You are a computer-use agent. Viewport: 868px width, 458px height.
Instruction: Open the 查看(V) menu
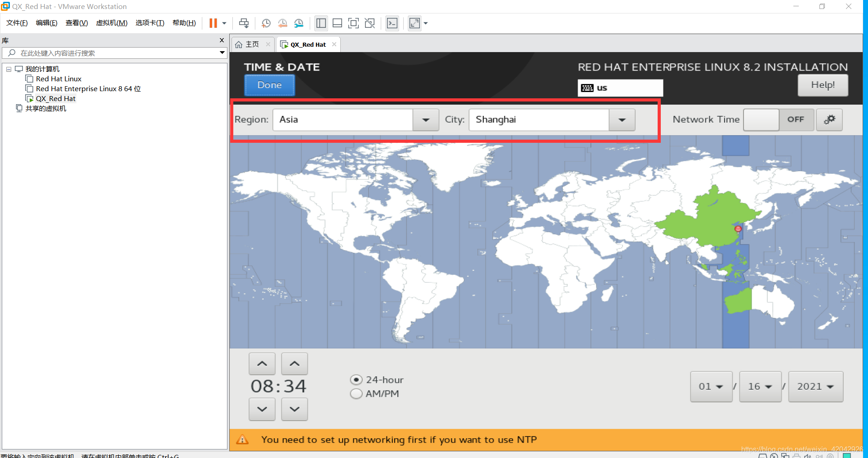tap(76, 23)
